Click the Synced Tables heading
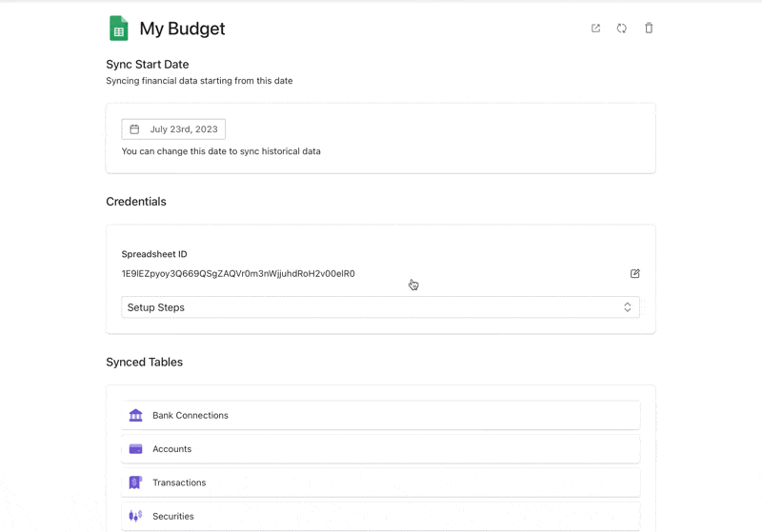Screen dimensions: 762x532 pyautogui.click(x=145, y=362)
